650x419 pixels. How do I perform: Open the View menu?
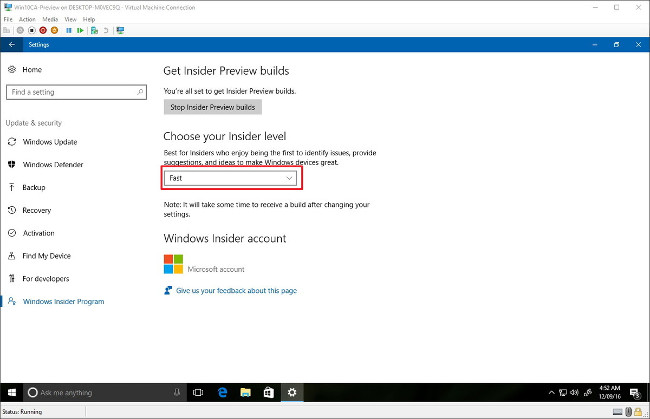coord(70,19)
